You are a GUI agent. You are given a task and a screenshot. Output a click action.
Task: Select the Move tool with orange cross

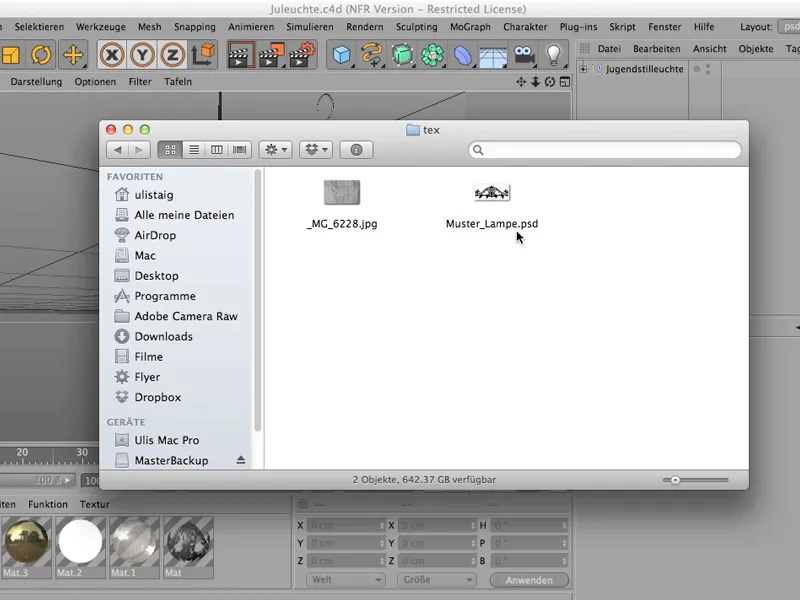coord(73,55)
